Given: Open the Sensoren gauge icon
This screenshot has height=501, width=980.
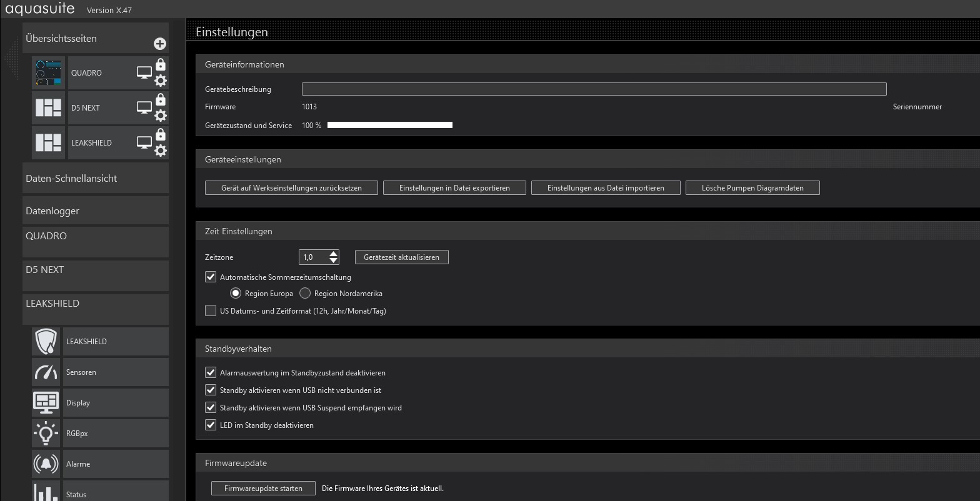Looking at the screenshot, I should pos(46,372).
